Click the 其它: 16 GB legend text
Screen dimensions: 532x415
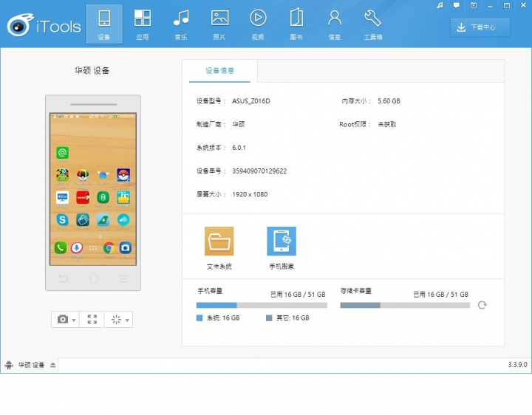pos(293,318)
